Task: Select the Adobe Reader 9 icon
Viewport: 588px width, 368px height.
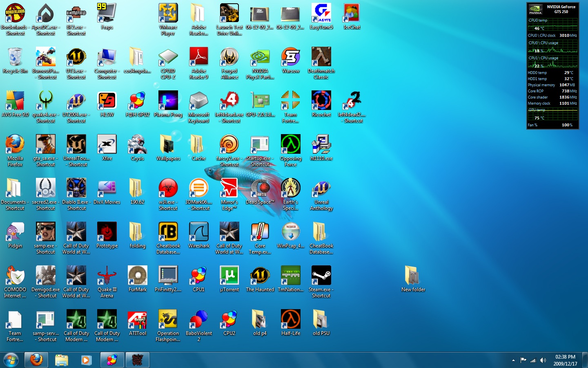Action: (199, 57)
